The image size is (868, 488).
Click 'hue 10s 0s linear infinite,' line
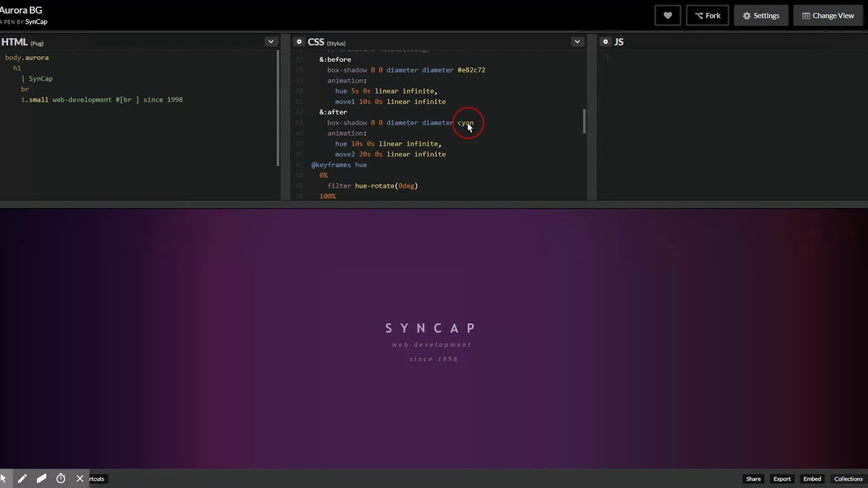coord(388,144)
